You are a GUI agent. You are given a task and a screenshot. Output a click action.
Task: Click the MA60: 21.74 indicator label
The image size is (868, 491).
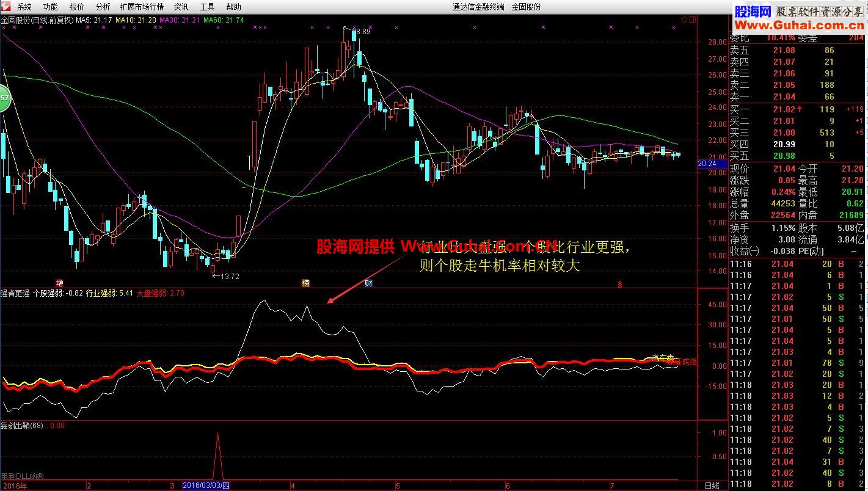click(x=224, y=20)
